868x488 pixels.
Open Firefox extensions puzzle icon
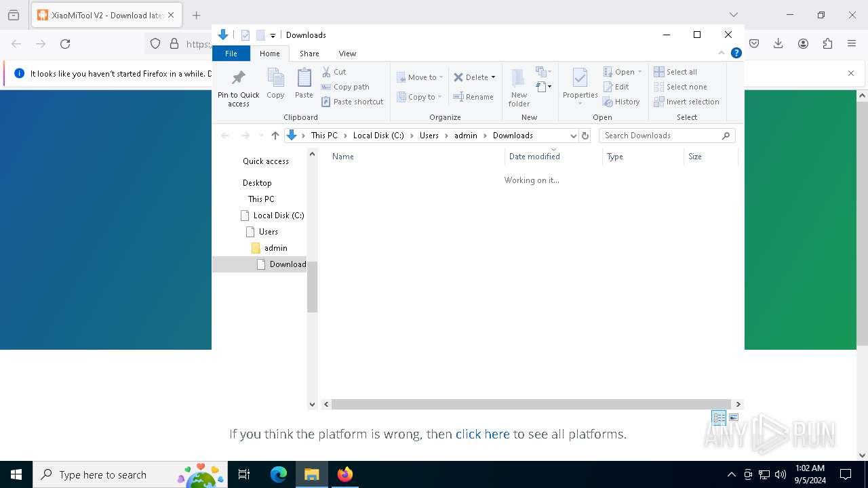(827, 44)
